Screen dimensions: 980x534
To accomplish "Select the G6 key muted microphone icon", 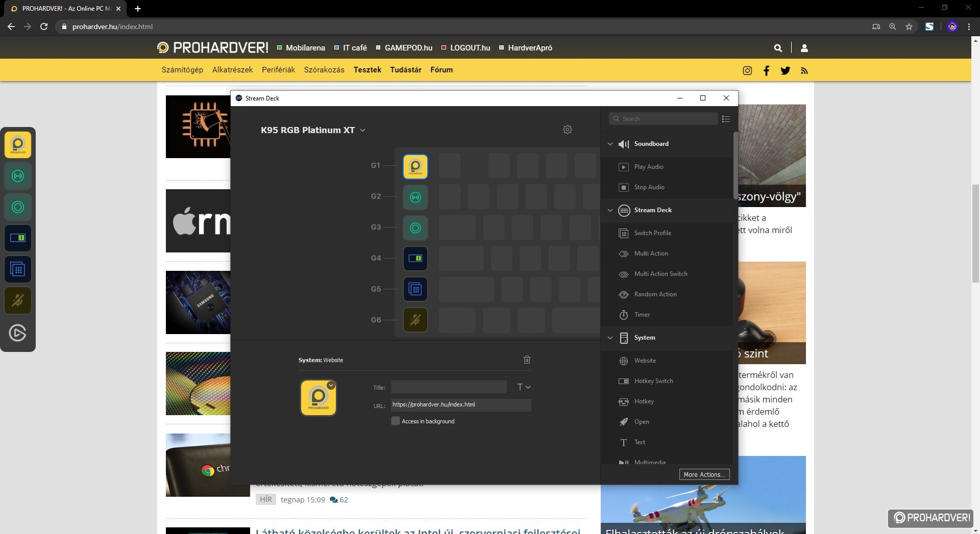I will [415, 320].
